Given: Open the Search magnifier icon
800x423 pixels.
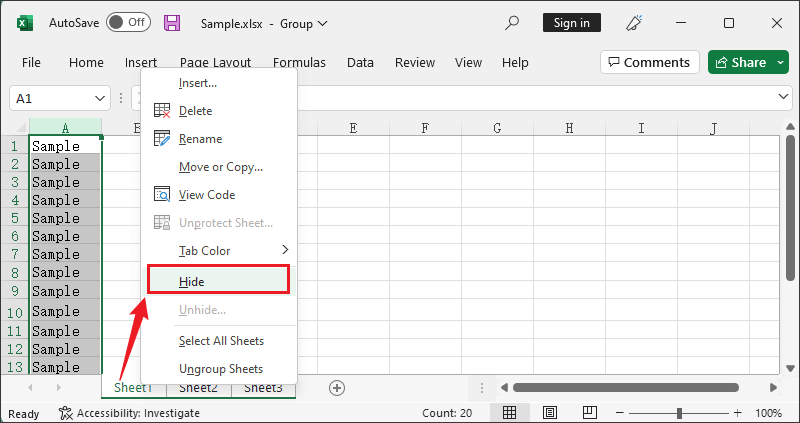Looking at the screenshot, I should [512, 23].
